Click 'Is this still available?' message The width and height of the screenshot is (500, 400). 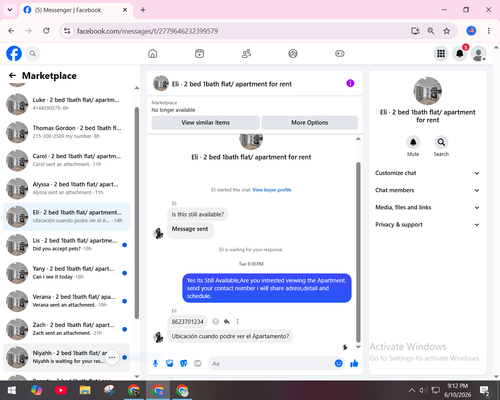click(198, 214)
